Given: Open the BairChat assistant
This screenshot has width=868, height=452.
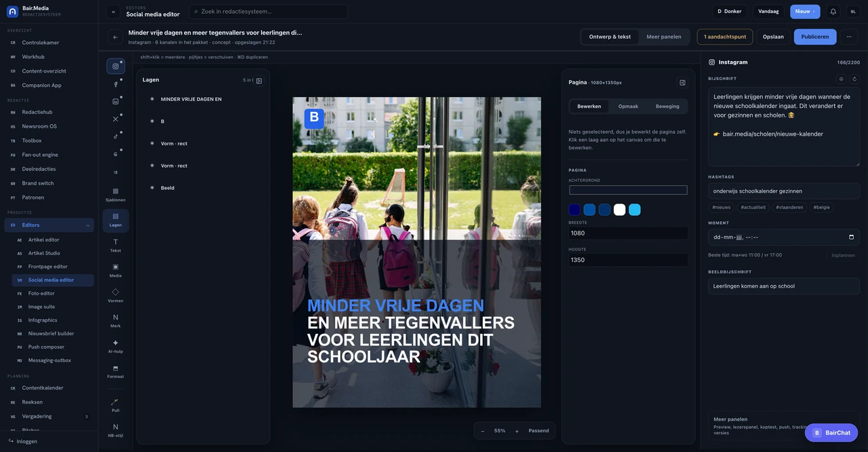Looking at the screenshot, I should (831, 432).
